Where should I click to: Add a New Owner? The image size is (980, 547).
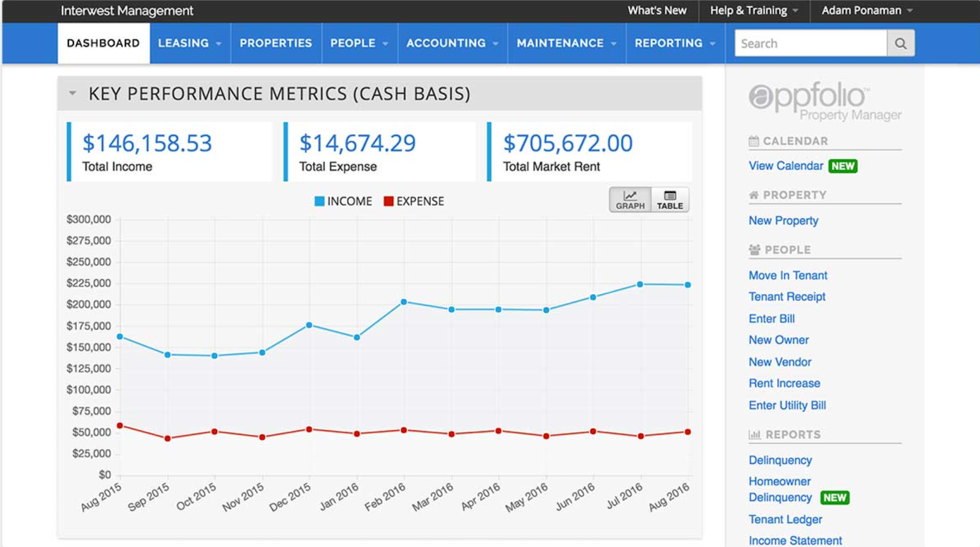point(778,340)
